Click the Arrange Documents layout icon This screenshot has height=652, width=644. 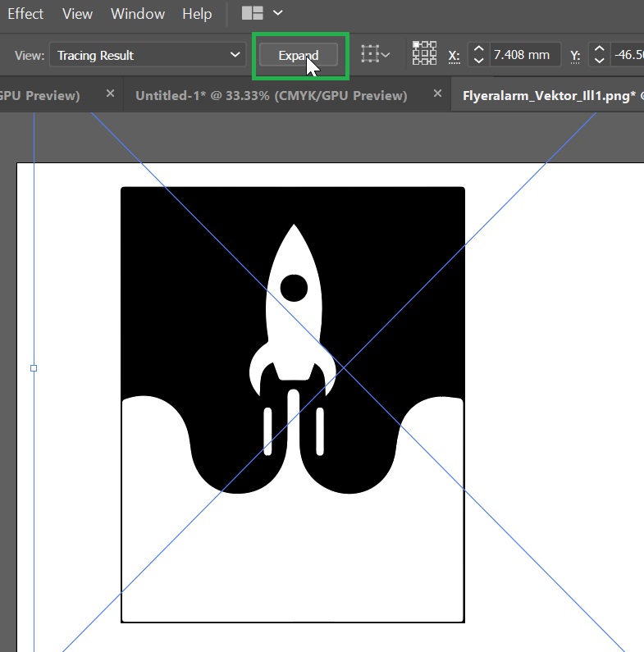coord(253,14)
